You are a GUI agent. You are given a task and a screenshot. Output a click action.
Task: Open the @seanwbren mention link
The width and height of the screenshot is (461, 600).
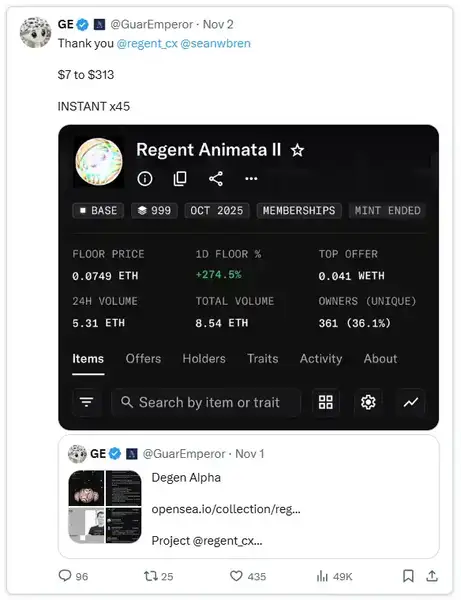[x=215, y=43]
